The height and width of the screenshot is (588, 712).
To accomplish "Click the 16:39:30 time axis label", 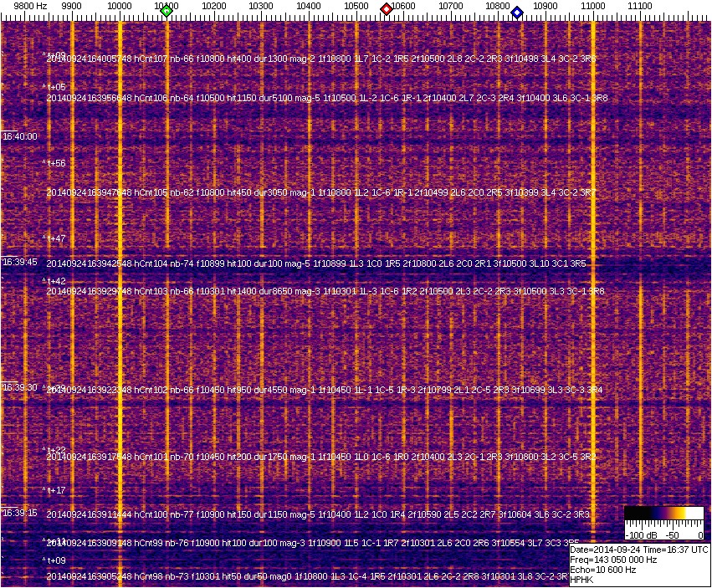I will [19, 387].
